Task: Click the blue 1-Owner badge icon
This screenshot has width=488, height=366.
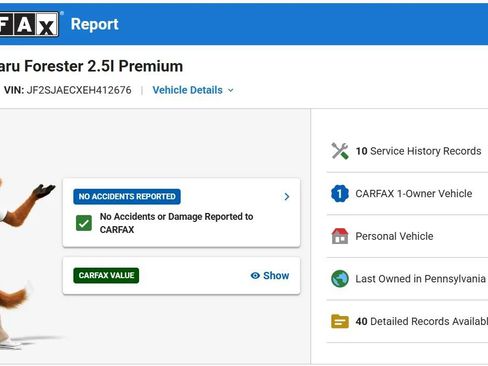Action: 340,194
